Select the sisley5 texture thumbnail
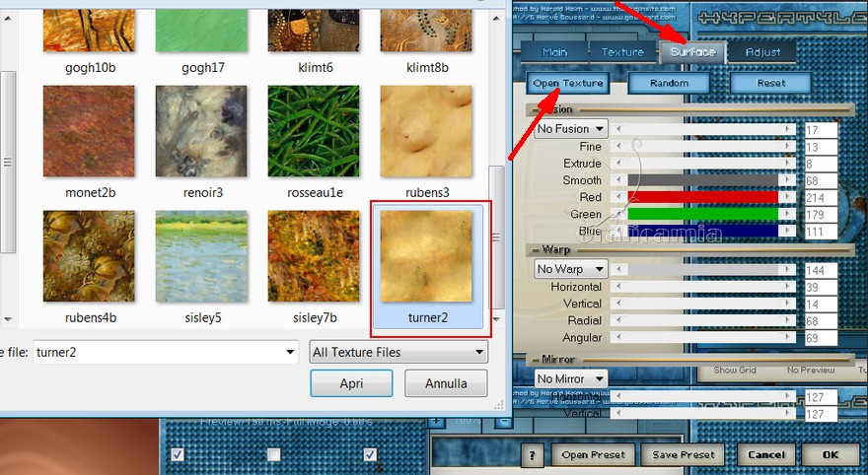The height and width of the screenshot is (475, 868). (201, 256)
